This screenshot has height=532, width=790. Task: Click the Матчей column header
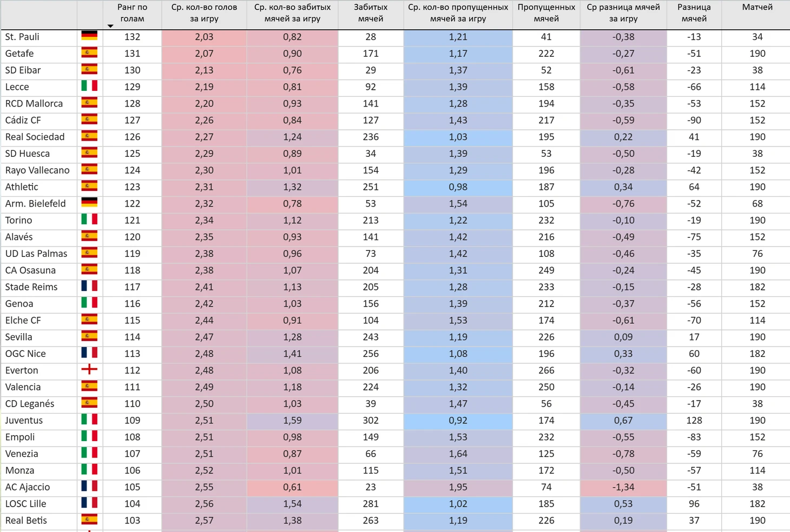tap(757, 8)
